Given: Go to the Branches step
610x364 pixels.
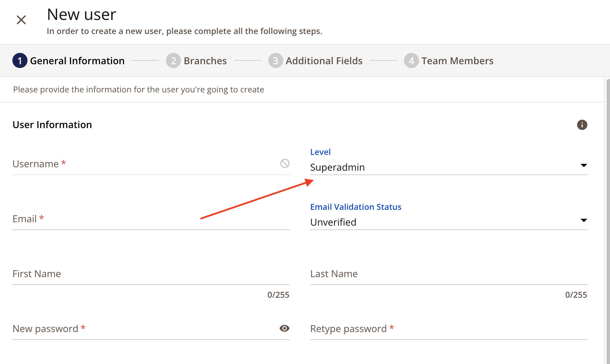Looking at the screenshot, I should 205,60.
